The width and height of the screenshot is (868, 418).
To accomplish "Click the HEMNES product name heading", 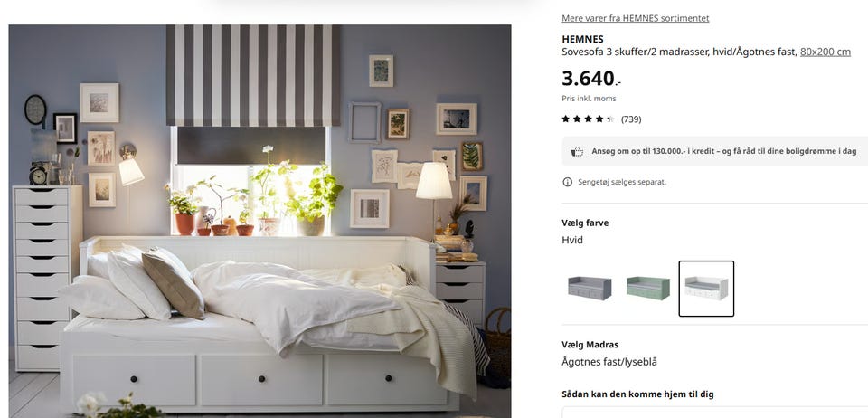I will click(x=582, y=39).
